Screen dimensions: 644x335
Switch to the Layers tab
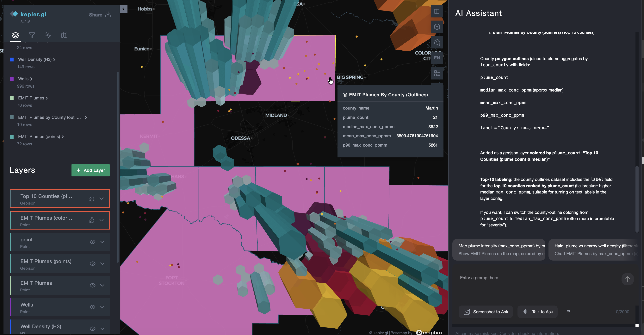pos(15,35)
